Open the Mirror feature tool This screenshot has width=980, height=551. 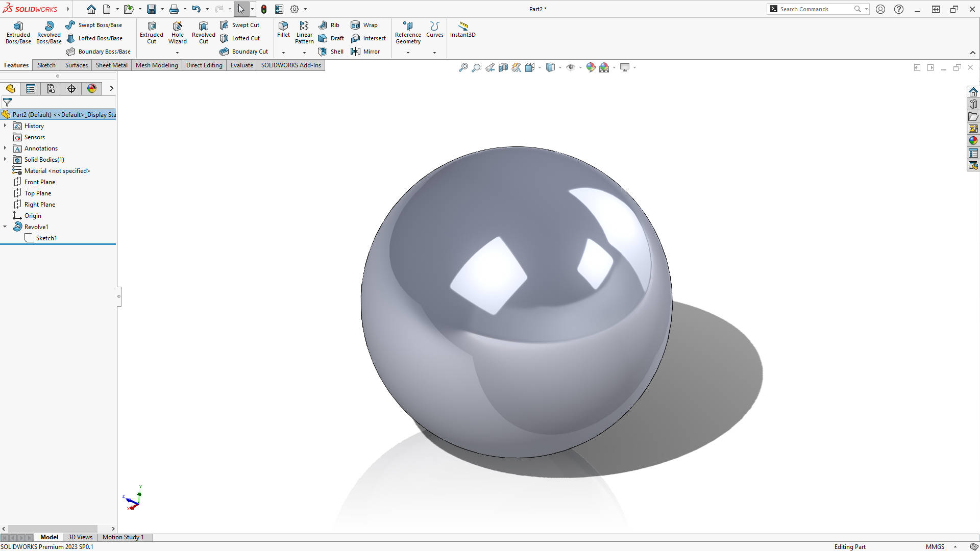[x=365, y=51]
